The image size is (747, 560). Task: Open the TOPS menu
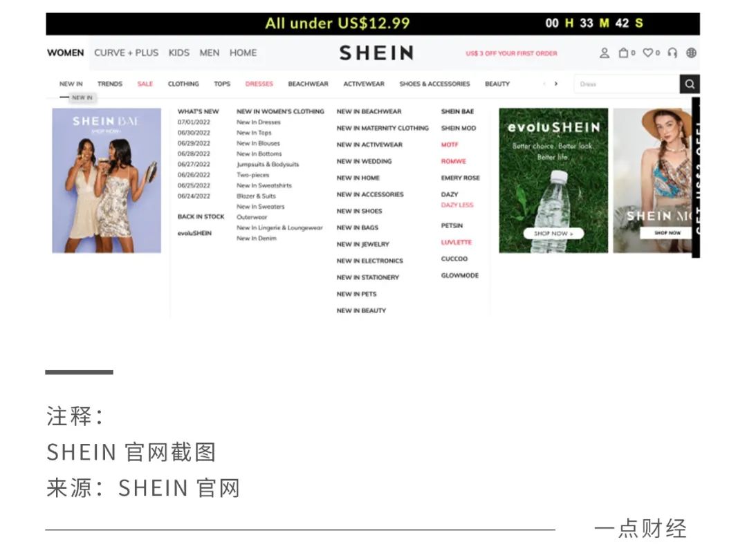coord(222,84)
